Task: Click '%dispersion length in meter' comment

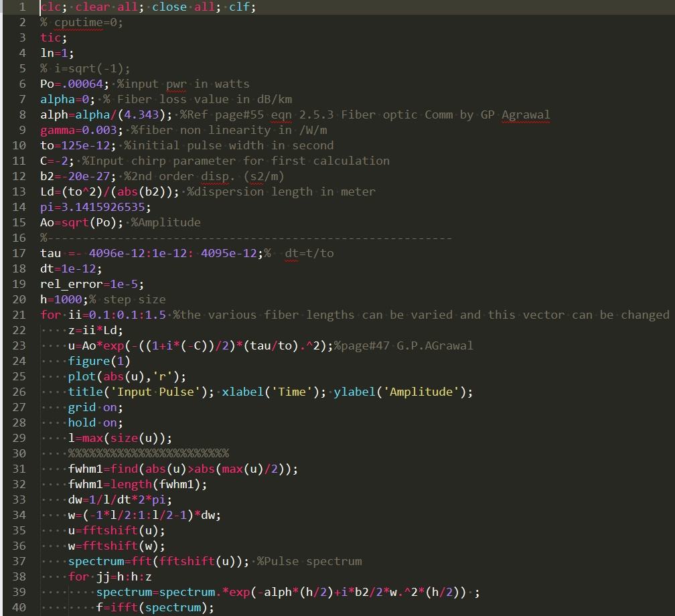Action: pos(281,191)
